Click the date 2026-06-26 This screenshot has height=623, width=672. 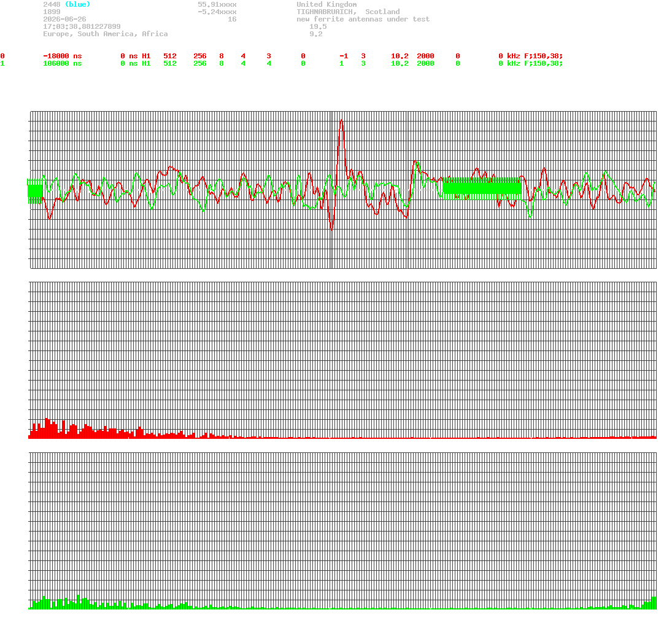click(64, 19)
